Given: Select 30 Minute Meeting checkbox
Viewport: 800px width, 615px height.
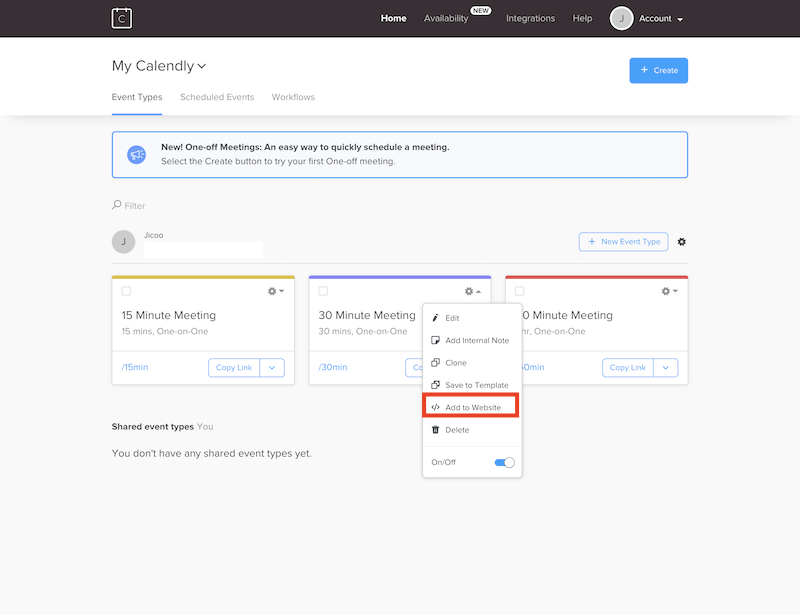Looking at the screenshot, I should [323, 291].
